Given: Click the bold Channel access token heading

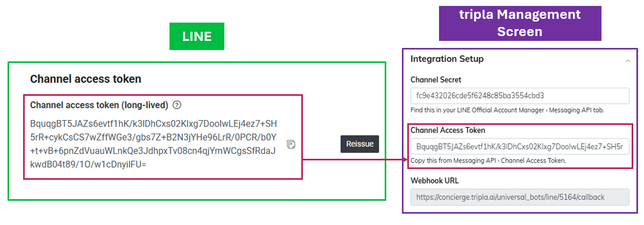Looking at the screenshot, I should tap(86, 79).
